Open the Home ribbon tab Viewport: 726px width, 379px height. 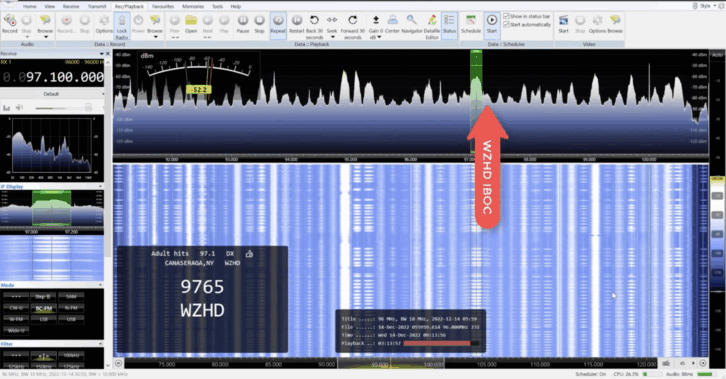coord(30,6)
